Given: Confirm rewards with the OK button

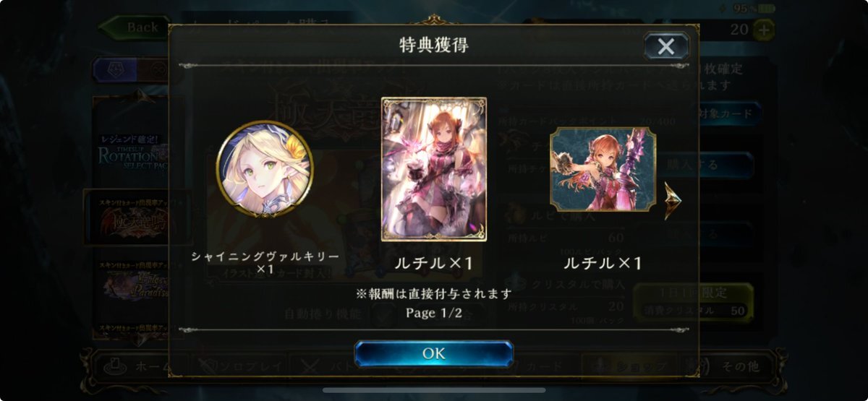Looking at the screenshot, I should pyautogui.click(x=434, y=353).
